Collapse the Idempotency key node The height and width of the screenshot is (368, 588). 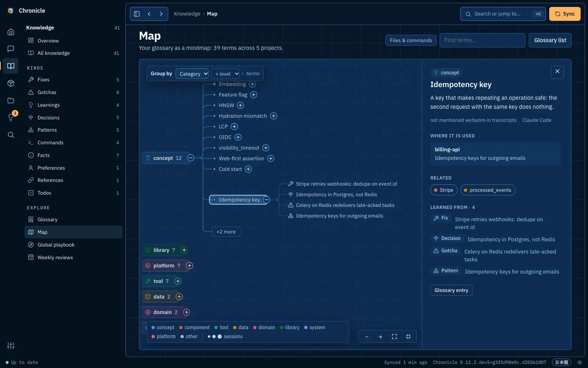point(267,200)
